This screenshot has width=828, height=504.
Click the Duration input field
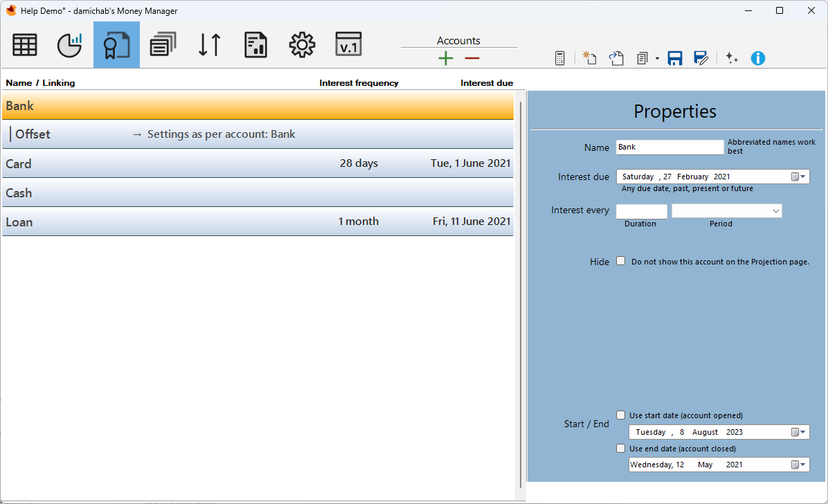click(x=642, y=211)
